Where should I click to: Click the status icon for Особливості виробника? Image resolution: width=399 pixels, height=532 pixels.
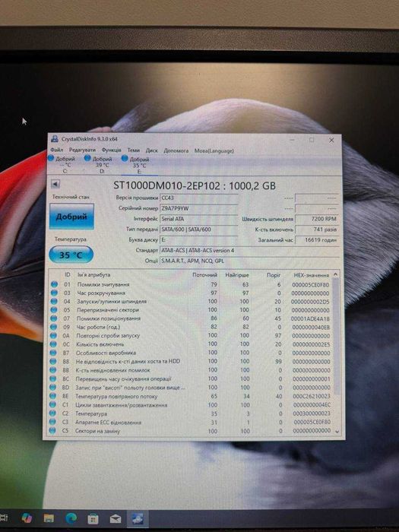tap(53, 353)
